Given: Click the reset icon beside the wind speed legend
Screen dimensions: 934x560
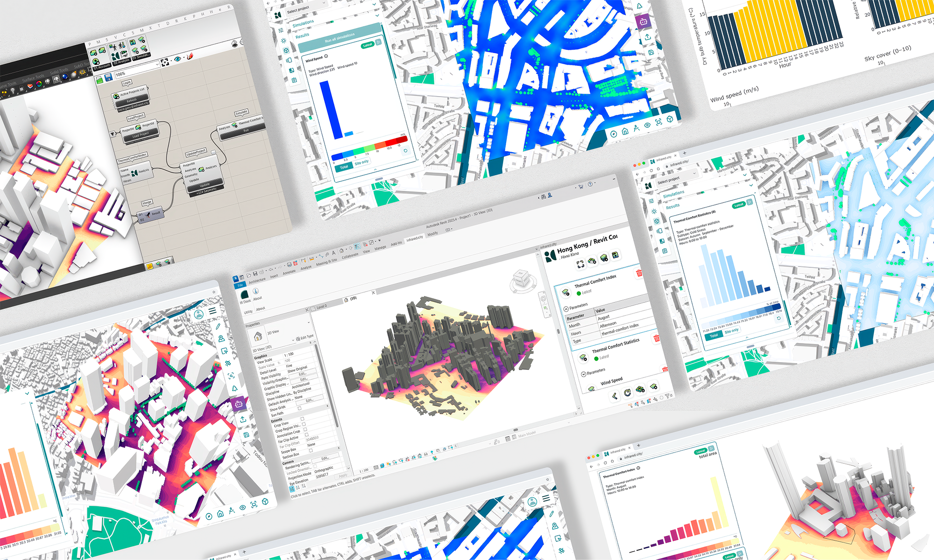Looking at the screenshot, I should point(405,151).
